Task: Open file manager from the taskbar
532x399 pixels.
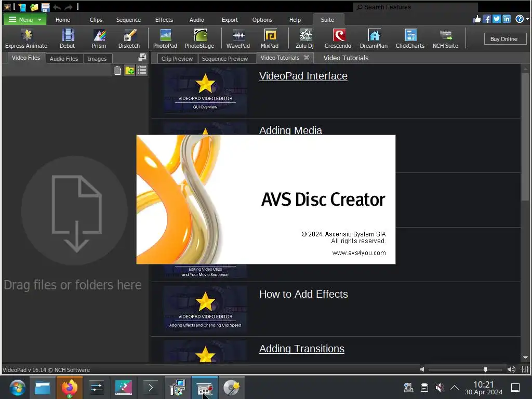Action: coord(43,388)
